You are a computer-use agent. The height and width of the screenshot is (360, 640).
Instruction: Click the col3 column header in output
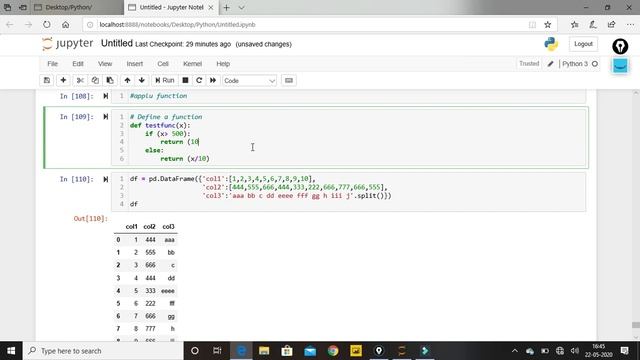click(168, 227)
